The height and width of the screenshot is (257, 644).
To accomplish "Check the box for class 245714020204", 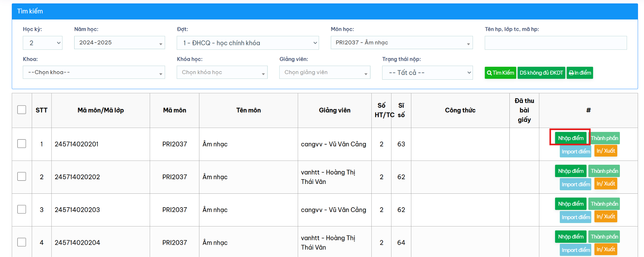I will click(x=22, y=242).
